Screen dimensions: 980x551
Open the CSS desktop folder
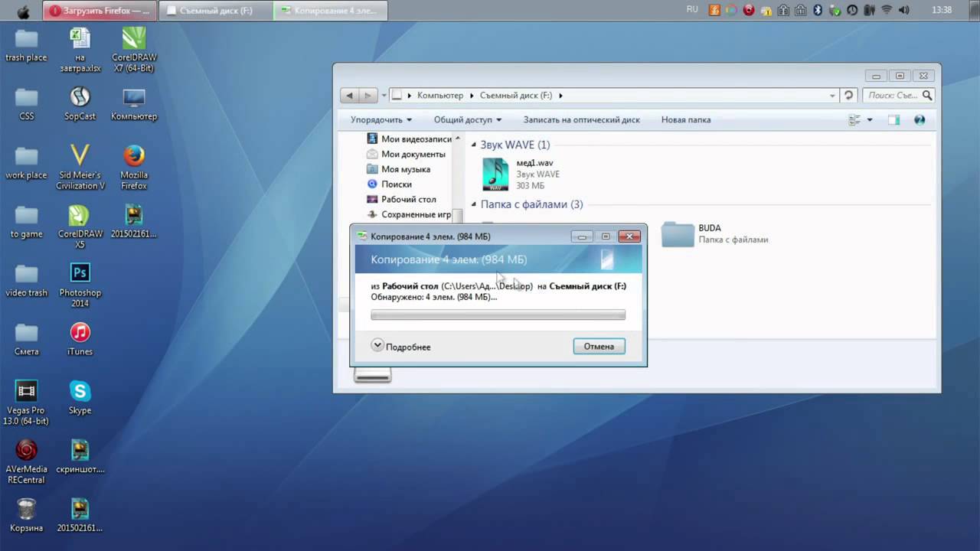(x=26, y=104)
